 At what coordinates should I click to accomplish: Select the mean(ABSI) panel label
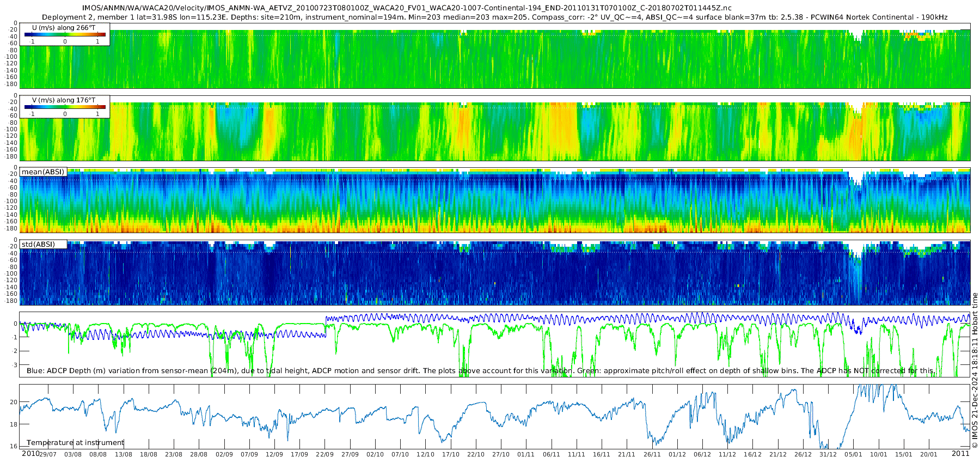coord(43,172)
